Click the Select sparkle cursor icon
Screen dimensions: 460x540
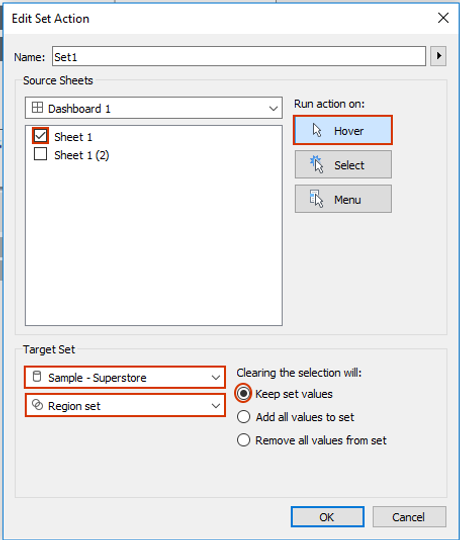click(x=316, y=164)
